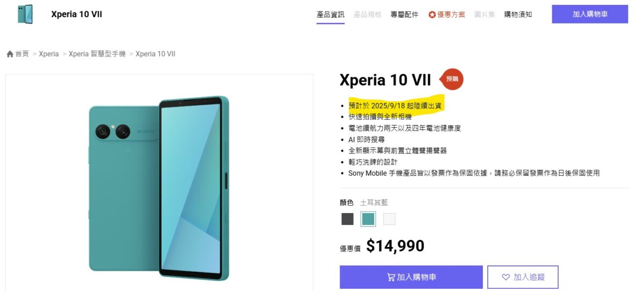Screen dimensions: 644x291
Task: Click the Xperia phone thumbnail in the header
Action: tap(25, 14)
